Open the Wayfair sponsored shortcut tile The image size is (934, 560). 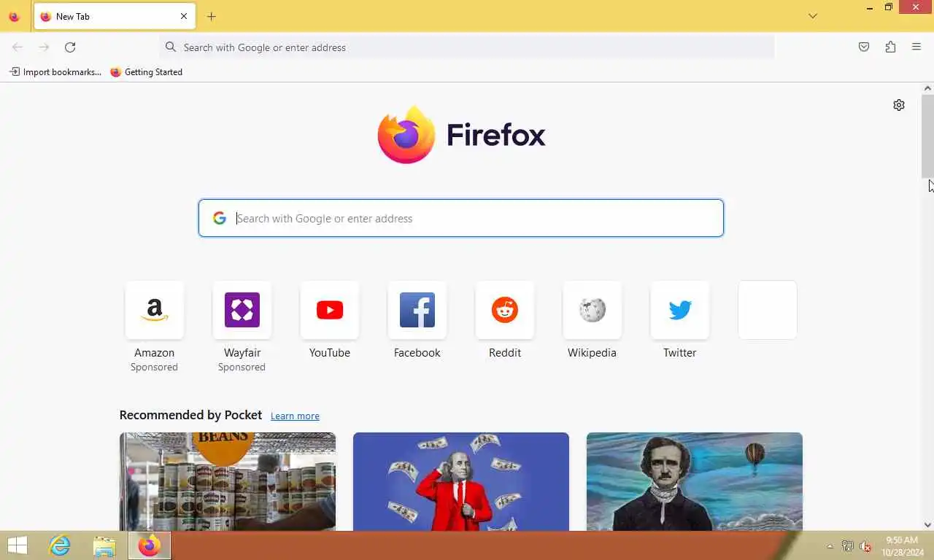click(242, 310)
